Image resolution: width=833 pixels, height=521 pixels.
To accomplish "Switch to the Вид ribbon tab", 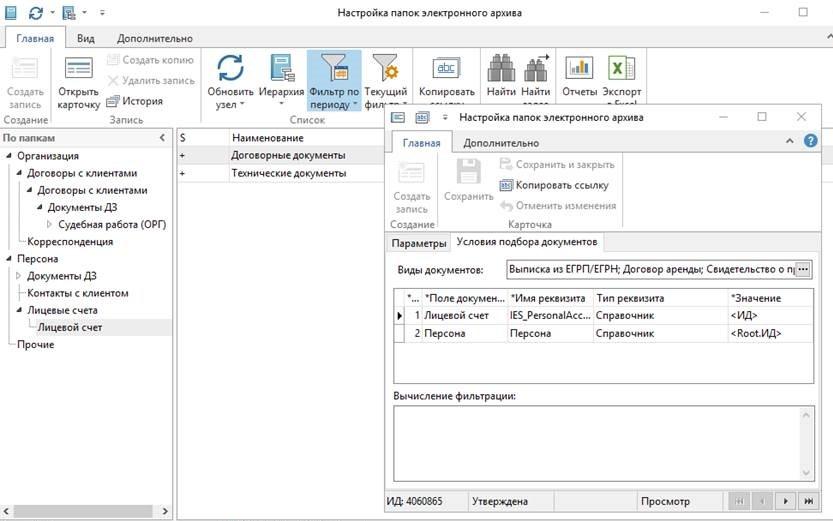I will (86, 38).
